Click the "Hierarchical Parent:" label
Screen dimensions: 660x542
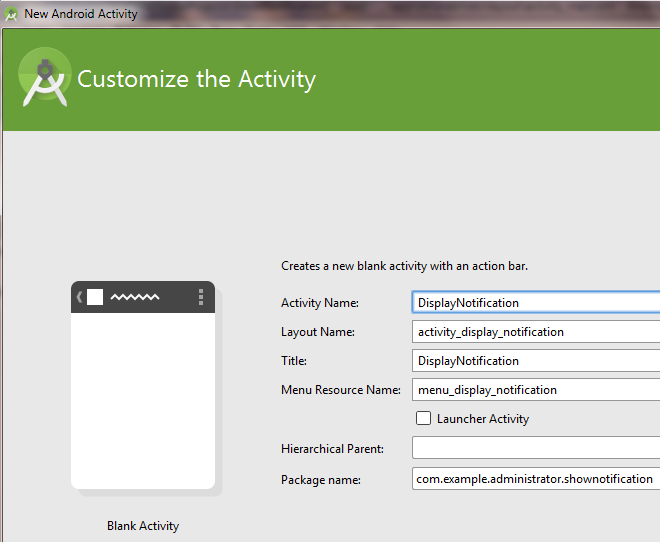[332, 449]
